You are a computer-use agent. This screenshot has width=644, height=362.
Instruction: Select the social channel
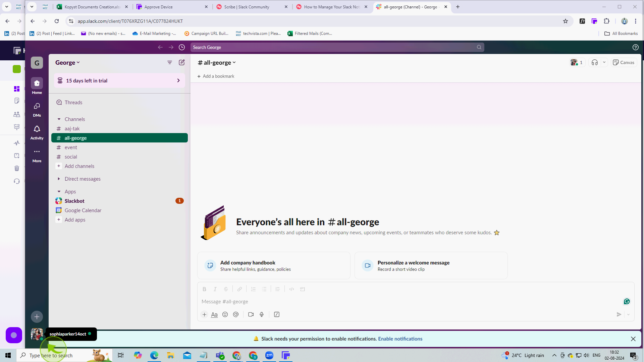point(119,157)
